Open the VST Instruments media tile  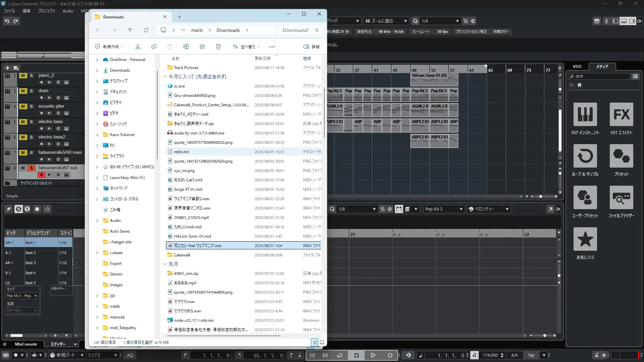click(x=585, y=114)
